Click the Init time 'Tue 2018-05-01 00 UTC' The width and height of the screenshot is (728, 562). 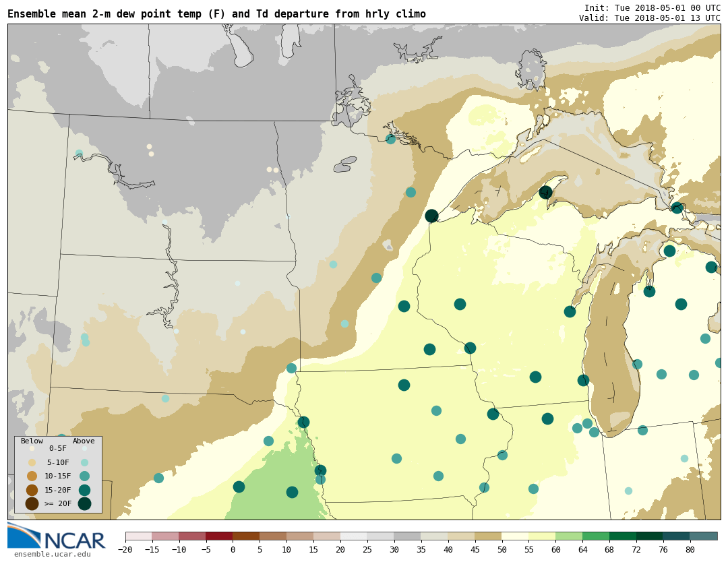click(667, 8)
